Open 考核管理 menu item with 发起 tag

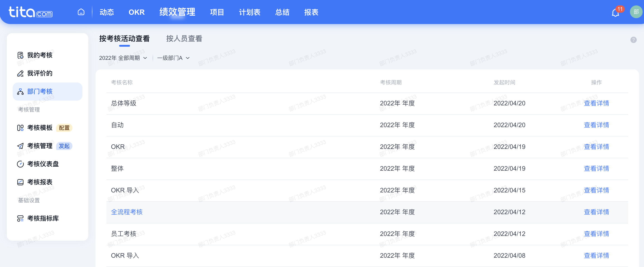tap(39, 146)
